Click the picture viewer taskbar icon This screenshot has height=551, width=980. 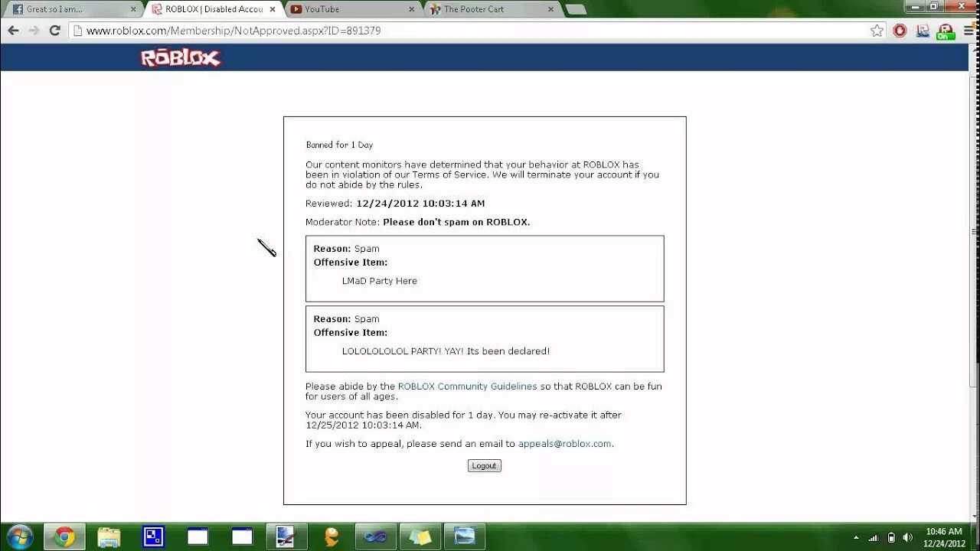[x=464, y=536]
